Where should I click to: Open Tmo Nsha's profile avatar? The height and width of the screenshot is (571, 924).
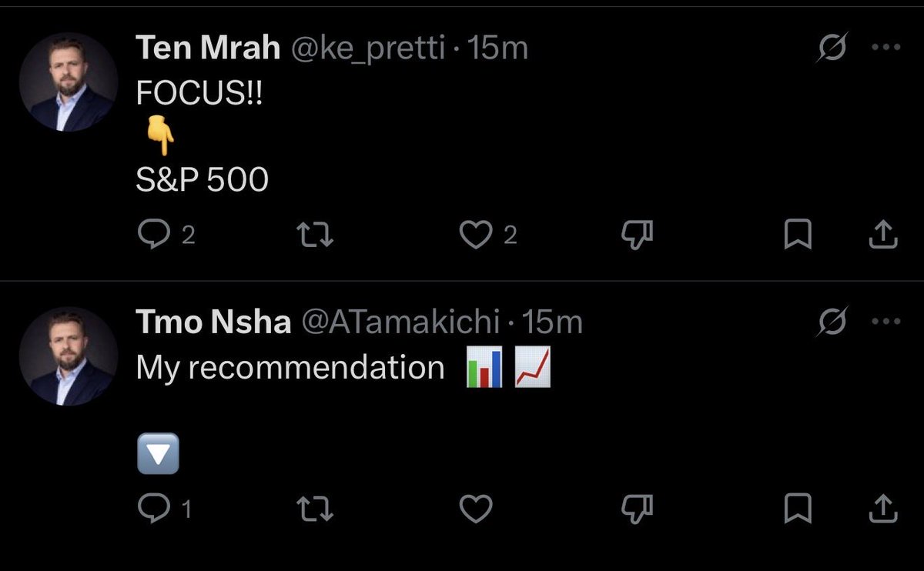pyautogui.click(x=68, y=356)
